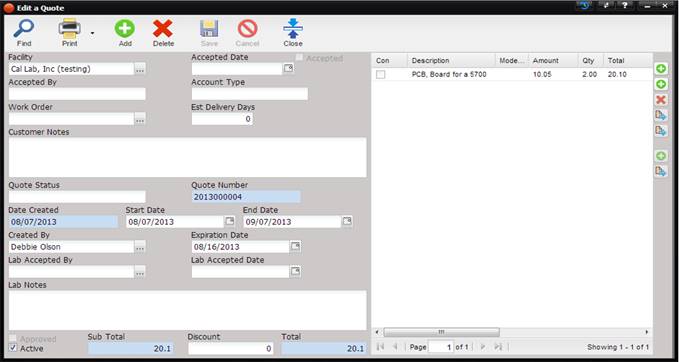
Task: Open the Created By lookup ellipsis button
Action: tap(139, 247)
